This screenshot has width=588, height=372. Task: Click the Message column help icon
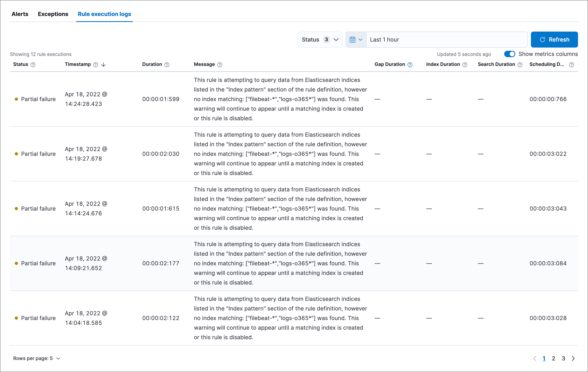point(220,65)
